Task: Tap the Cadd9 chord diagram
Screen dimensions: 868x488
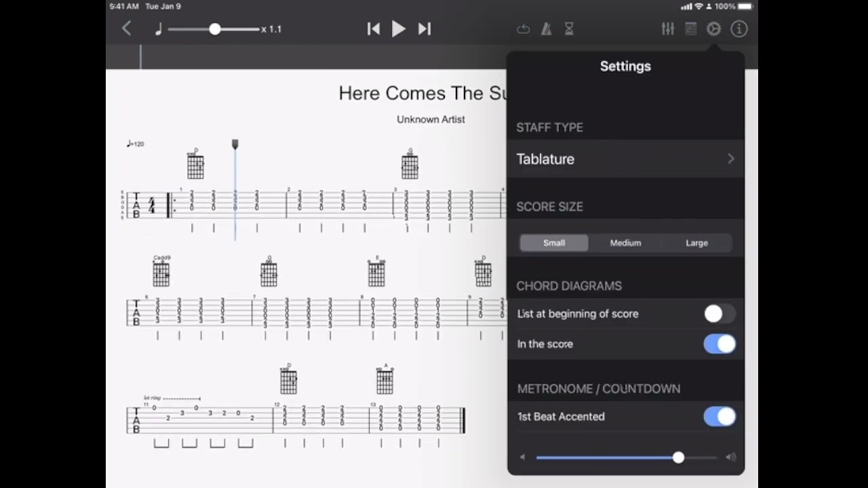Action: (161, 272)
